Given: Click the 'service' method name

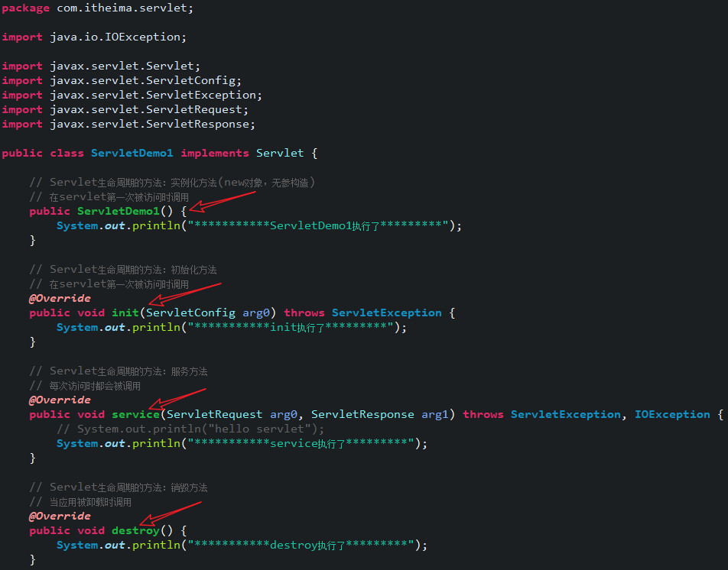Looking at the screenshot, I should (135, 414).
